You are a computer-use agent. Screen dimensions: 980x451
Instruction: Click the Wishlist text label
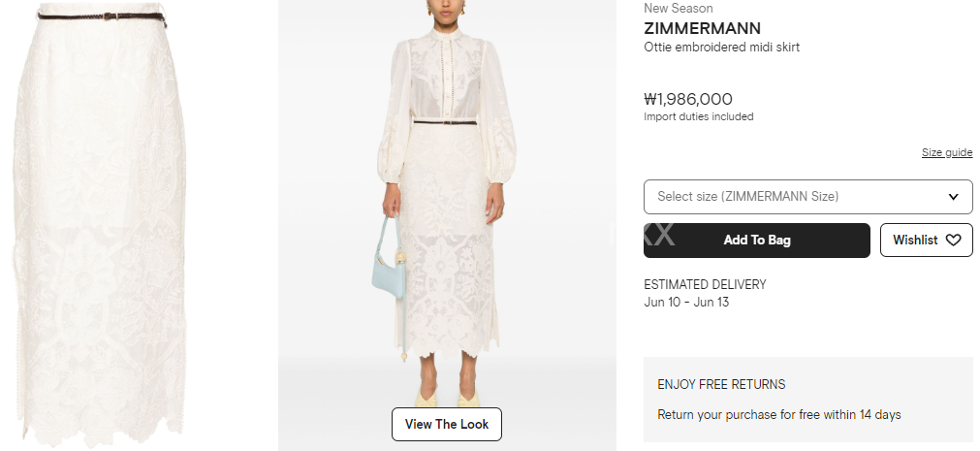coord(915,241)
